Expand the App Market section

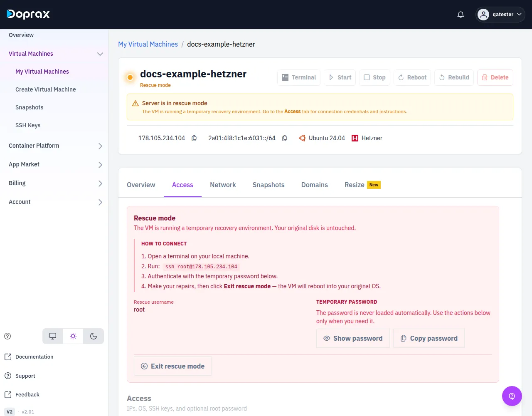pos(54,164)
